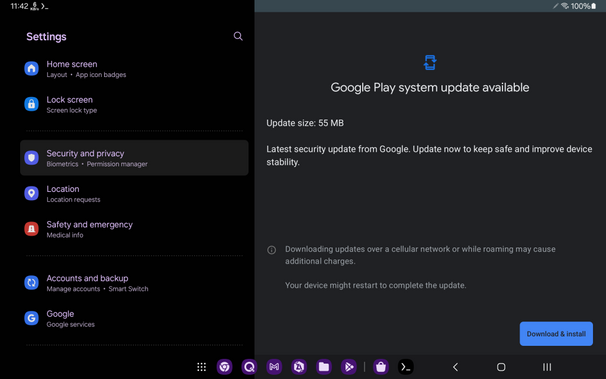Launch Chrome from the taskbar
Screen dimensions: 606x379
[x=225, y=367]
